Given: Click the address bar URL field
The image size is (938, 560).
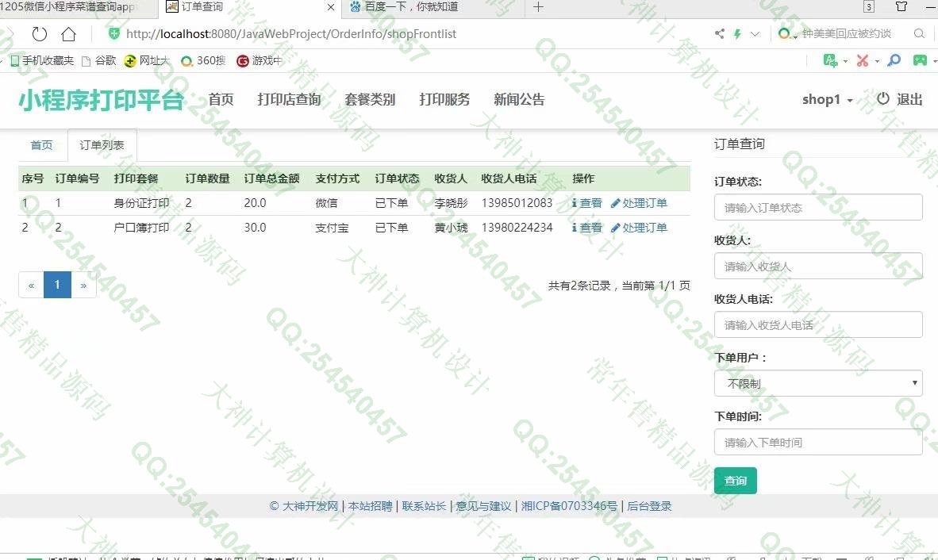Looking at the screenshot, I should tap(291, 34).
